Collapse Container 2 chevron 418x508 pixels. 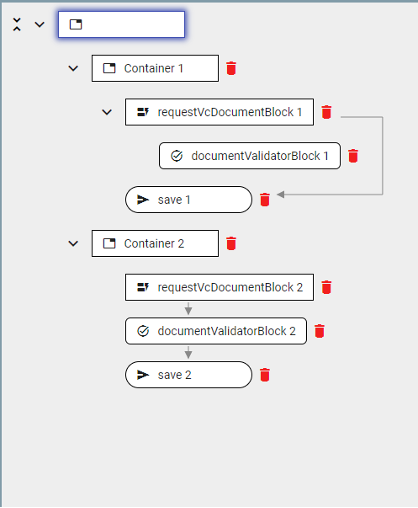point(73,244)
